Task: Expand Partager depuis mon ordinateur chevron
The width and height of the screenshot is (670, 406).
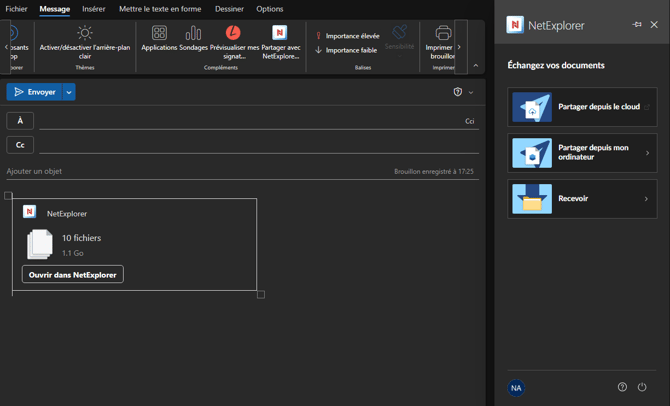Action: tap(647, 153)
